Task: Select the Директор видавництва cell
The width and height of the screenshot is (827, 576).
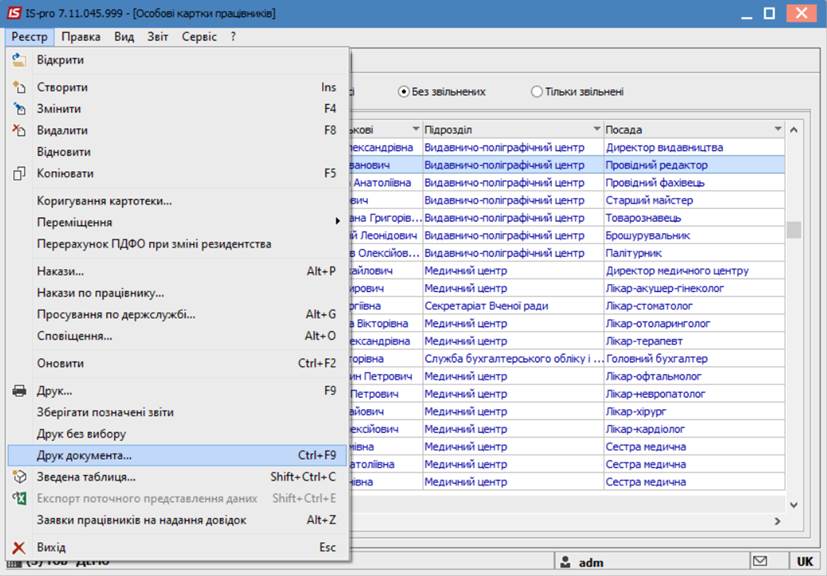Action: (694, 148)
